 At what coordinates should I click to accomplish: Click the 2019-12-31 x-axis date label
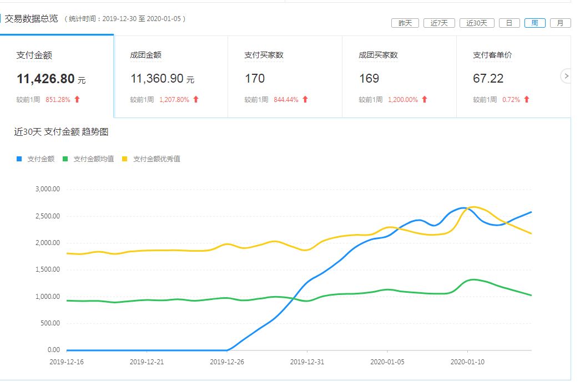307,362
